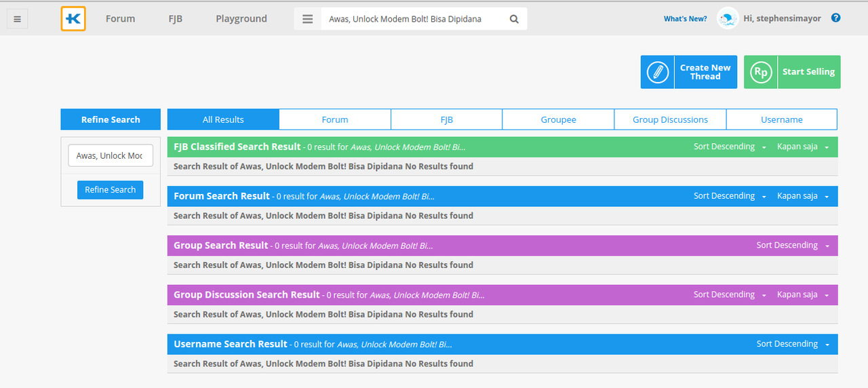Viewport: 868px width, 388px height.
Task: Click the pencil icon on Create New Thread
Action: click(x=658, y=72)
